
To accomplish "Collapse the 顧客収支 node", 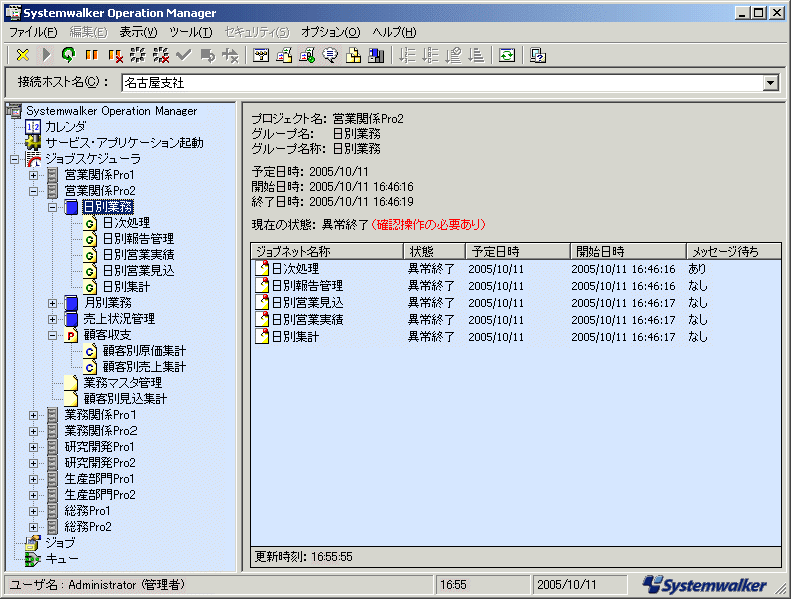I will click(x=52, y=335).
